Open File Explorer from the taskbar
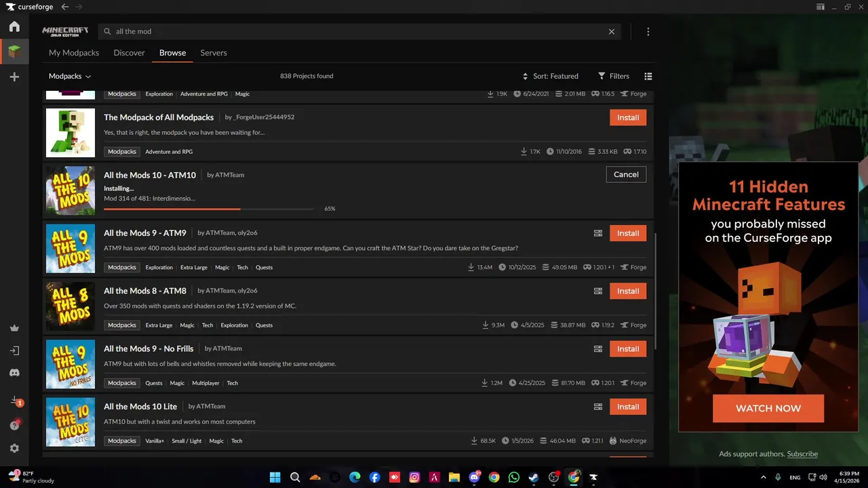This screenshot has height=488, width=868. coord(454,477)
